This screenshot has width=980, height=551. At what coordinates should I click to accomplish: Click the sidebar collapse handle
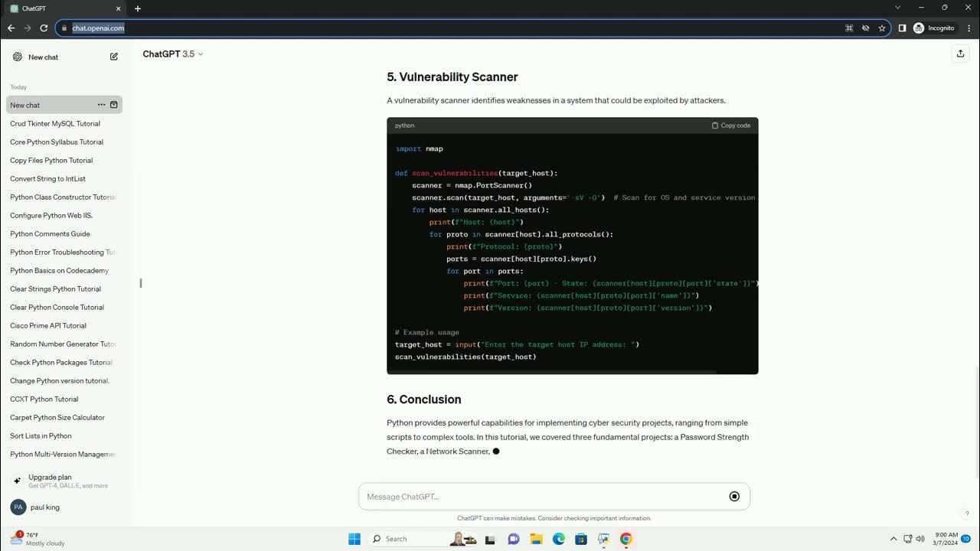click(x=140, y=283)
